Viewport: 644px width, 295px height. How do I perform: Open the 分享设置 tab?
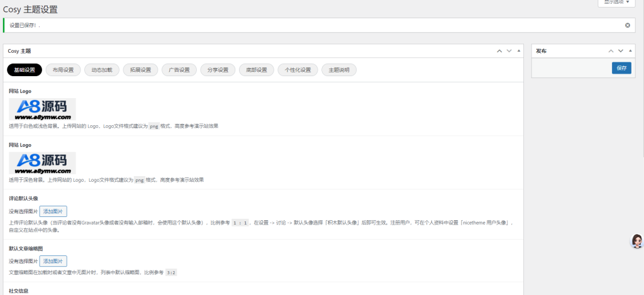(218, 70)
